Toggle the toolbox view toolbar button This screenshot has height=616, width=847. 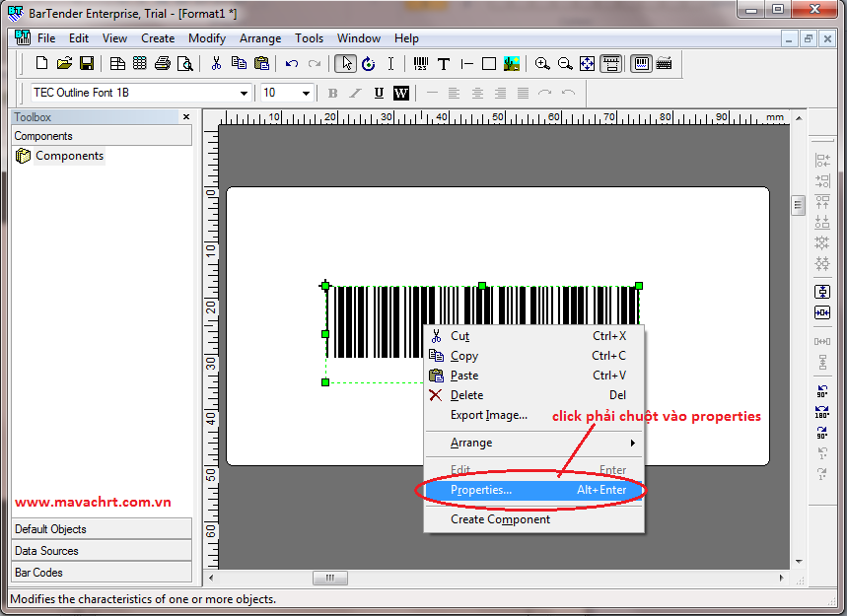641,64
